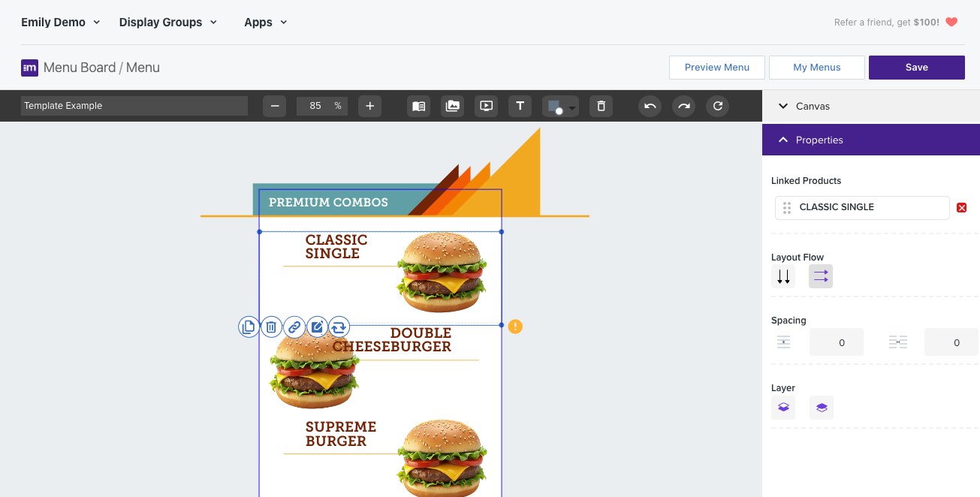Undo the last action

click(x=650, y=106)
